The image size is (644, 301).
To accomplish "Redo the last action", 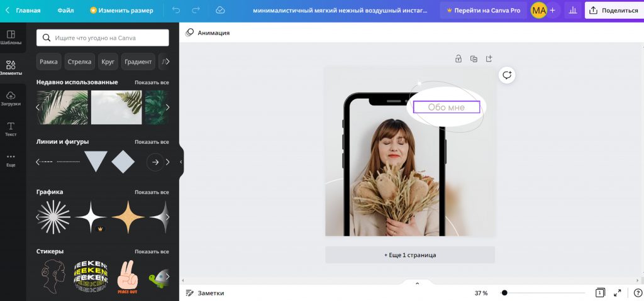I will pyautogui.click(x=196, y=10).
